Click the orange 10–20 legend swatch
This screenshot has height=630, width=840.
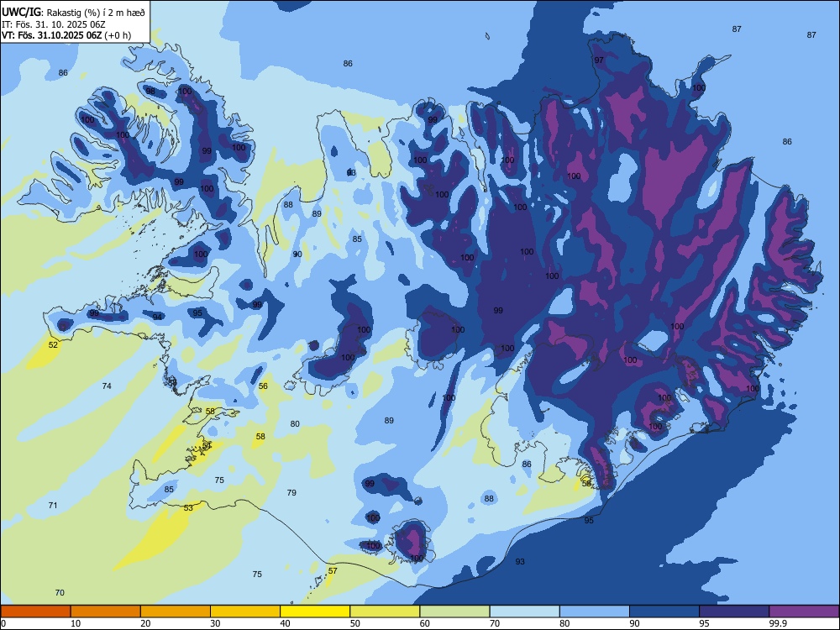(x=106, y=612)
